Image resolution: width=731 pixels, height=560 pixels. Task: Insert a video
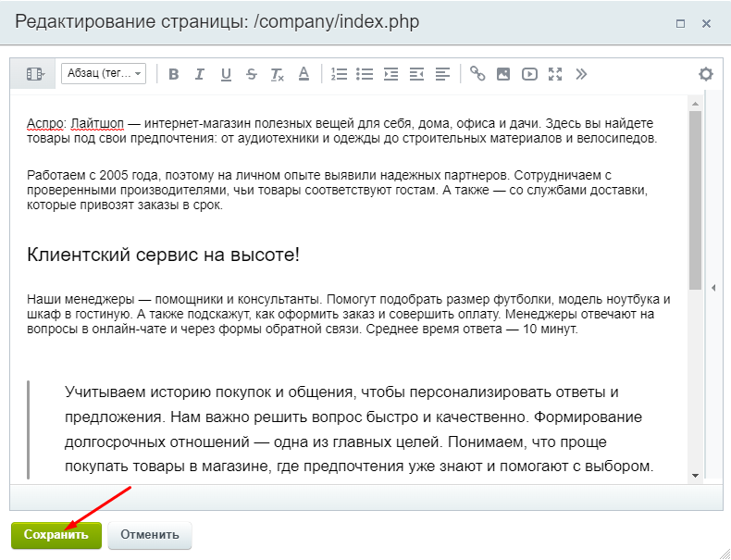tap(529, 74)
